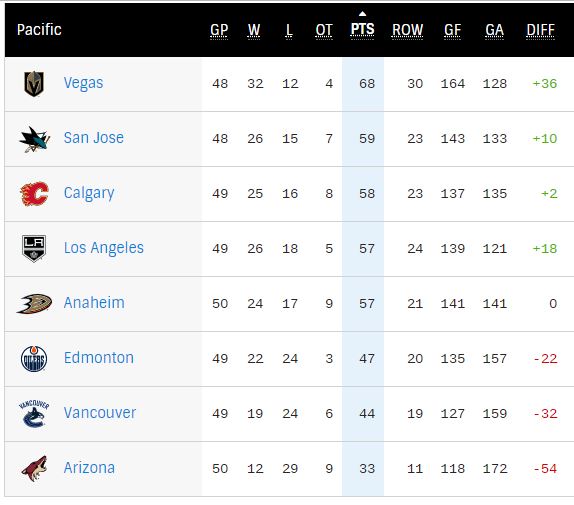Click the Vancouver Canucks logo

[x=34, y=414]
